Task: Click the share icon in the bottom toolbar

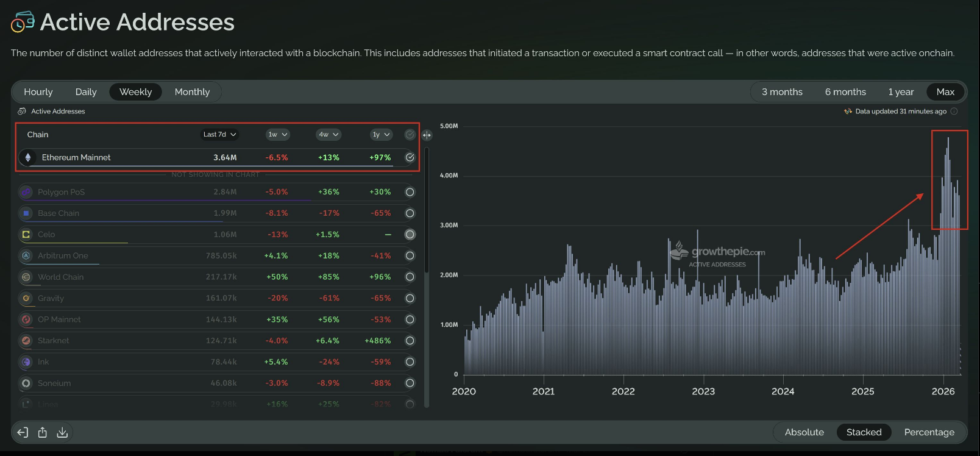Action: tap(43, 432)
